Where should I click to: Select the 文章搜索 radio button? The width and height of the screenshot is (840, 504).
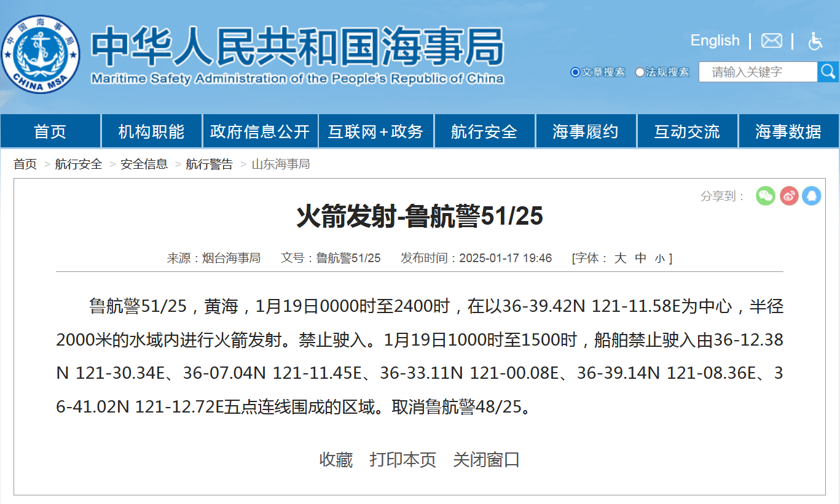point(575,72)
